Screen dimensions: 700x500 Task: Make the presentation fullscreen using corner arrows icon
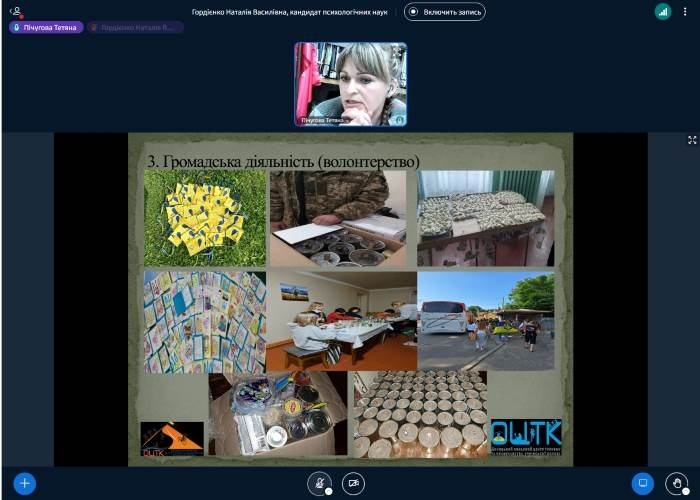[692, 140]
